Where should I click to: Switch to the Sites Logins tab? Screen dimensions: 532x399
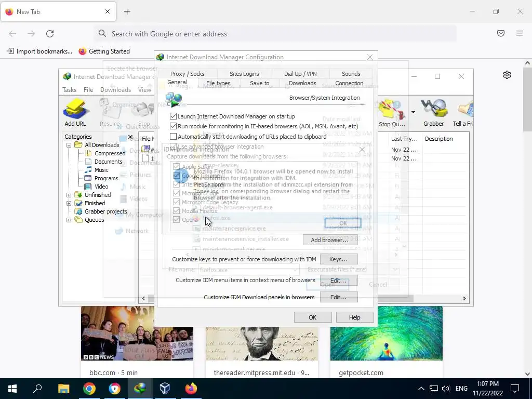click(244, 74)
